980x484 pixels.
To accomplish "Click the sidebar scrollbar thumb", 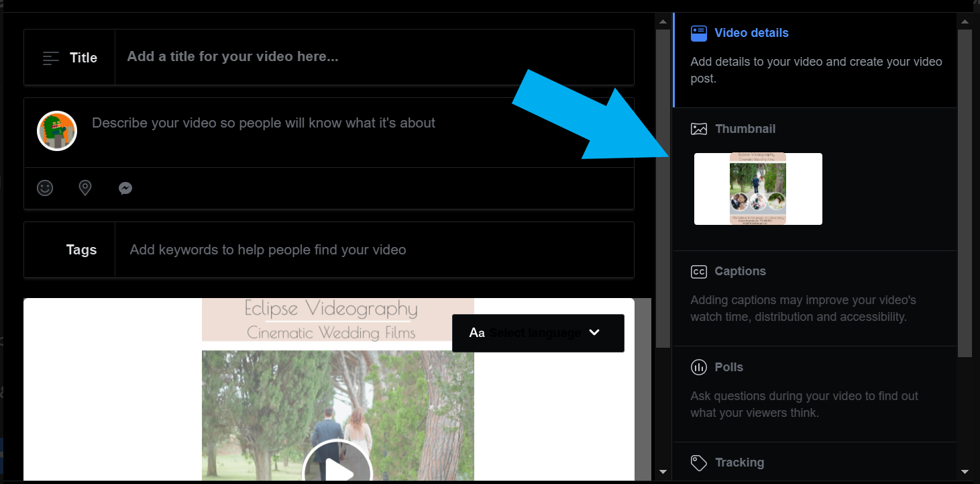I will coord(965,193).
